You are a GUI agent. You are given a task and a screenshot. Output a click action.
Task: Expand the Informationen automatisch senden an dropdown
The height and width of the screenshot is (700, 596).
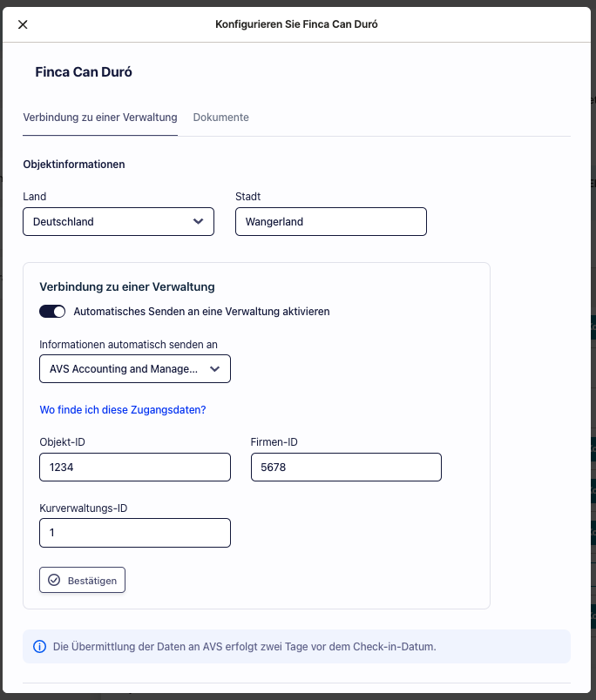(x=135, y=369)
